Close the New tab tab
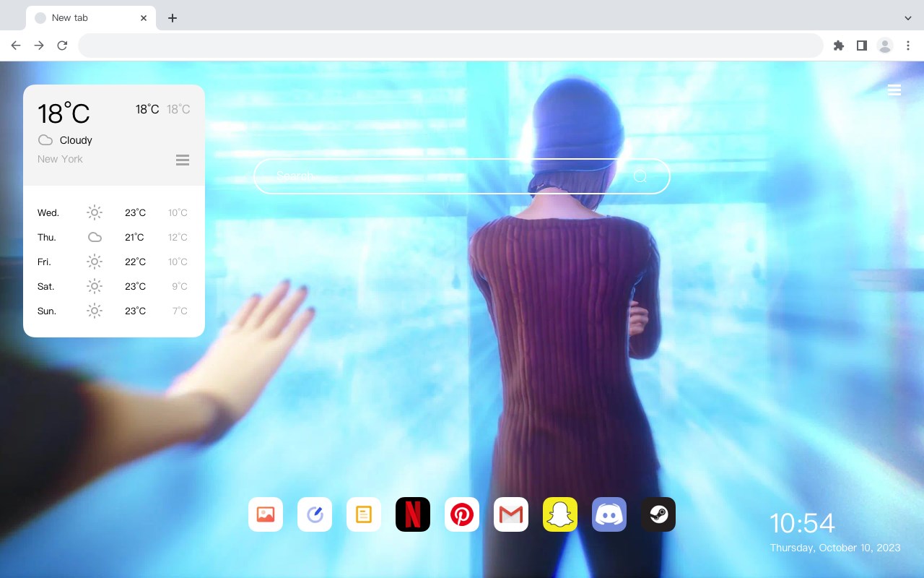This screenshot has width=924, height=578. pos(144,18)
